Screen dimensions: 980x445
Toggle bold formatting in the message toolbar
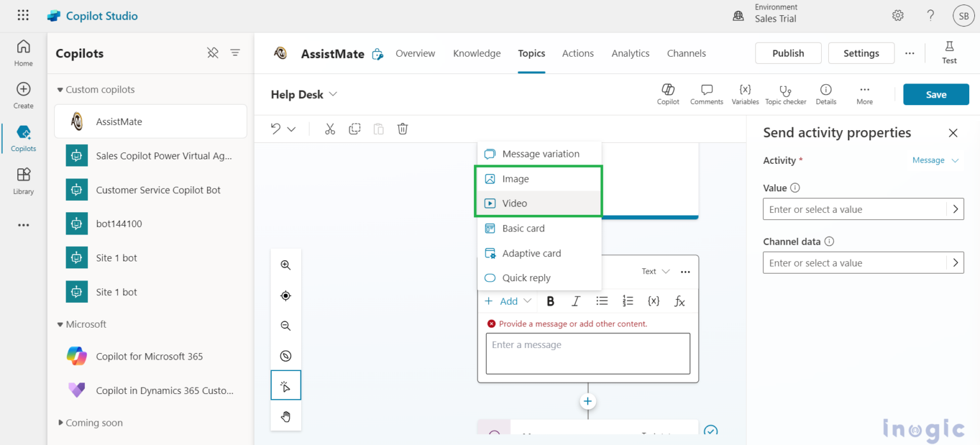(550, 300)
